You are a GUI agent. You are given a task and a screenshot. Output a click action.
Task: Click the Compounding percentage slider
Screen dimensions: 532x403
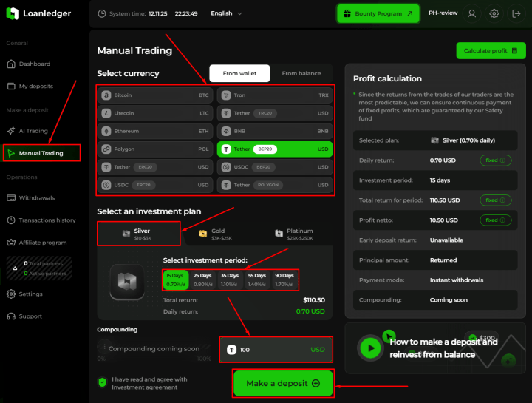coord(155,349)
